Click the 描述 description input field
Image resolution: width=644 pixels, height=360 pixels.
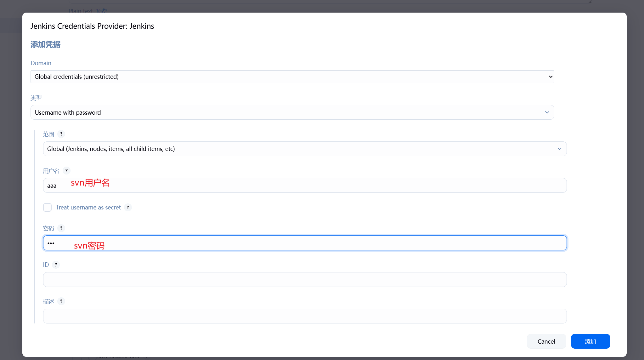pos(305,316)
